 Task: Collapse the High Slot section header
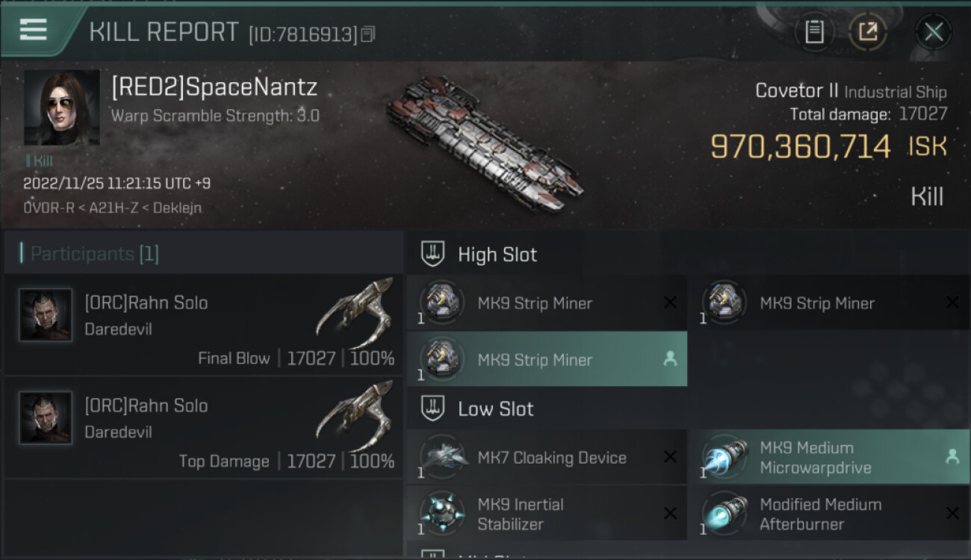[x=688, y=255]
